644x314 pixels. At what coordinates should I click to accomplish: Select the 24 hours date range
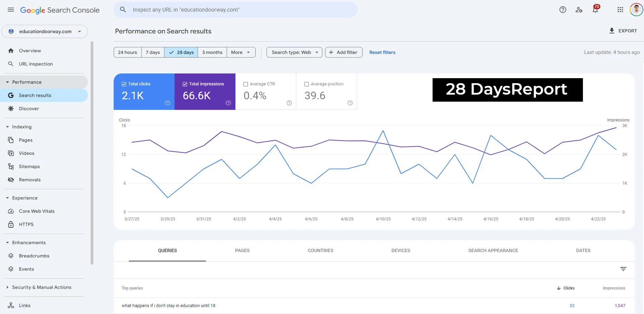[128, 52]
